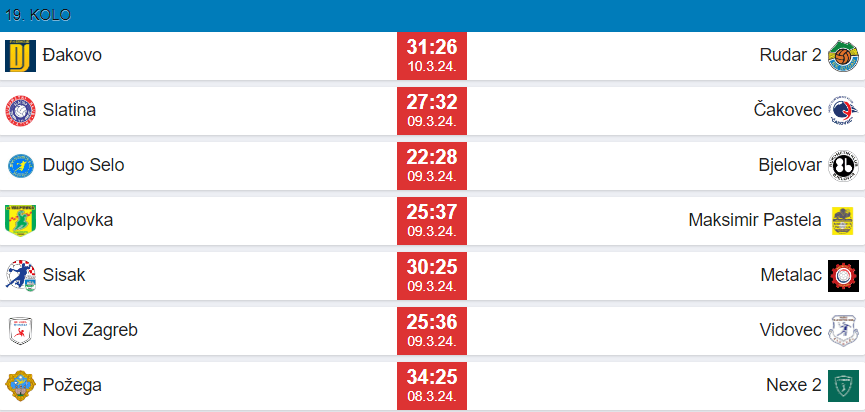Screen dimensions: 865x412
Task: View the 30:25 Sisak–Metalac score box
Action: (x=432, y=275)
